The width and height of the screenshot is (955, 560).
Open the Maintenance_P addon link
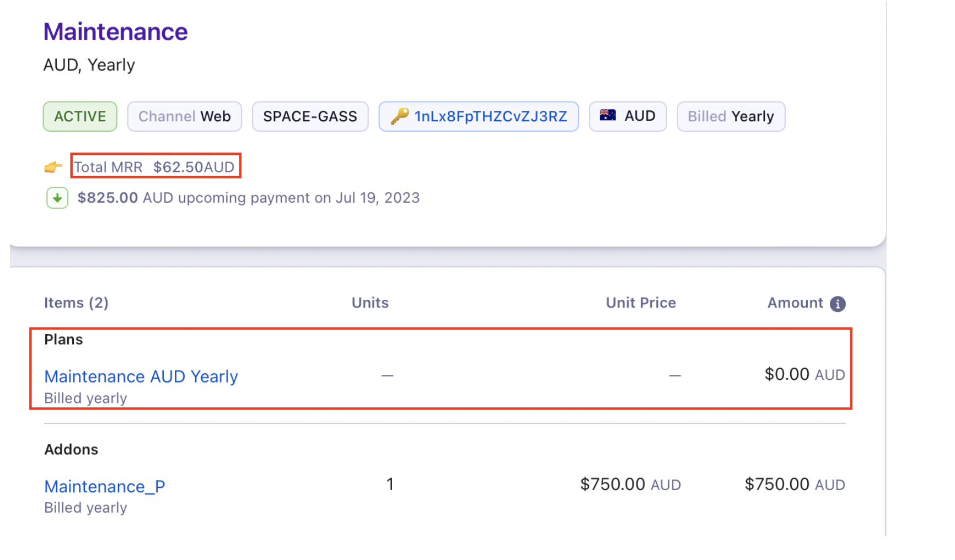tap(105, 486)
